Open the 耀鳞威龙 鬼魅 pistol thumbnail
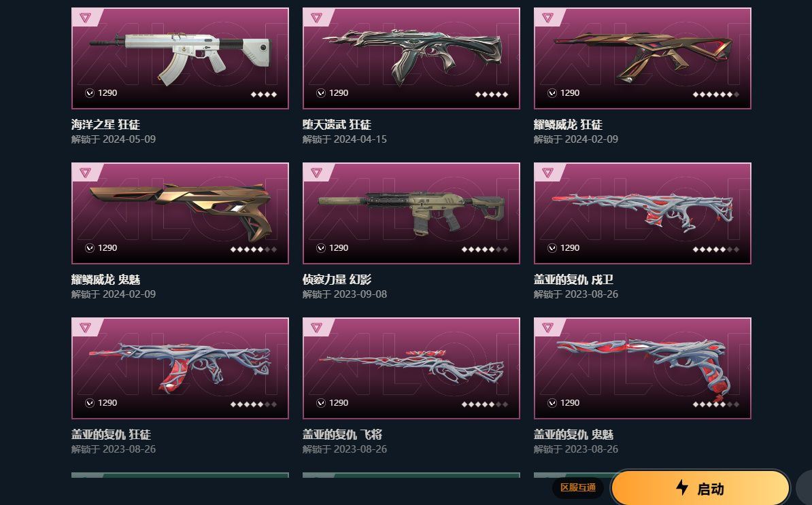Image resolution: width=812 pixels, height=505 pixels. 180,213
